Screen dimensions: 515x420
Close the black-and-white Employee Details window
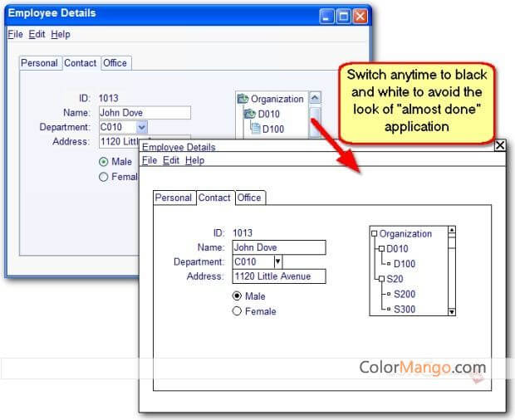coord(499,145)
